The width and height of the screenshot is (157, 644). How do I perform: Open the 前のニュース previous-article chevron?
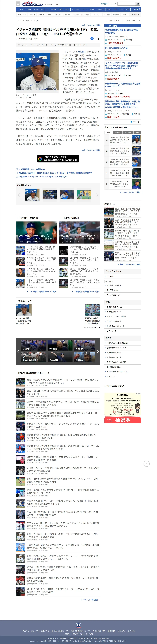(x=106, y=20)
